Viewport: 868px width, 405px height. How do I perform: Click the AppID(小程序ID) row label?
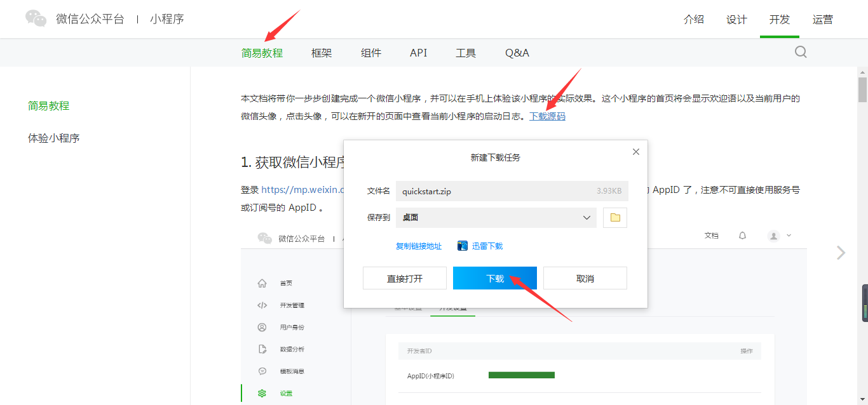click(x=431, y=376)
